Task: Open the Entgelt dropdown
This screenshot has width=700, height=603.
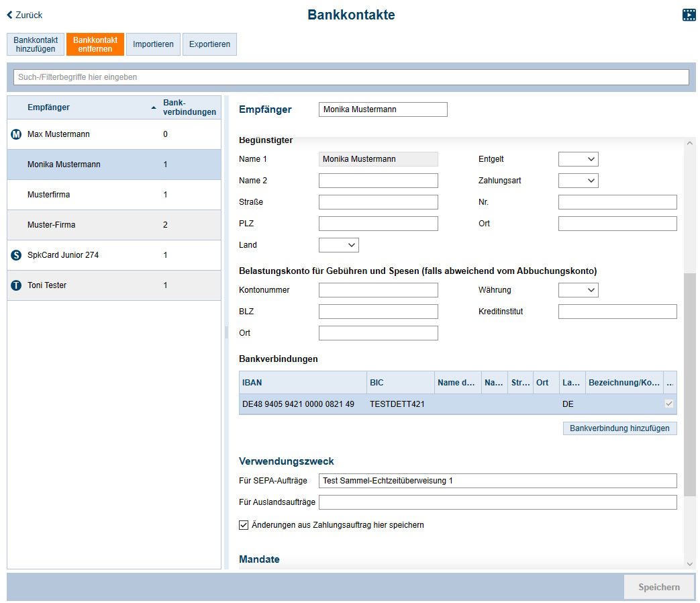Action: point(578,159)
